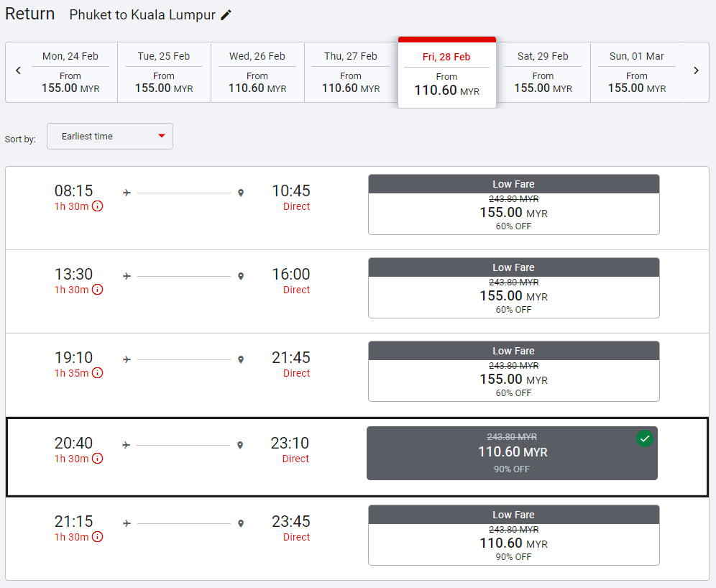This screenshot has height=588, width=716.
Task: Select Low Fare for the 21:15 flight
Action: (513, 536)
